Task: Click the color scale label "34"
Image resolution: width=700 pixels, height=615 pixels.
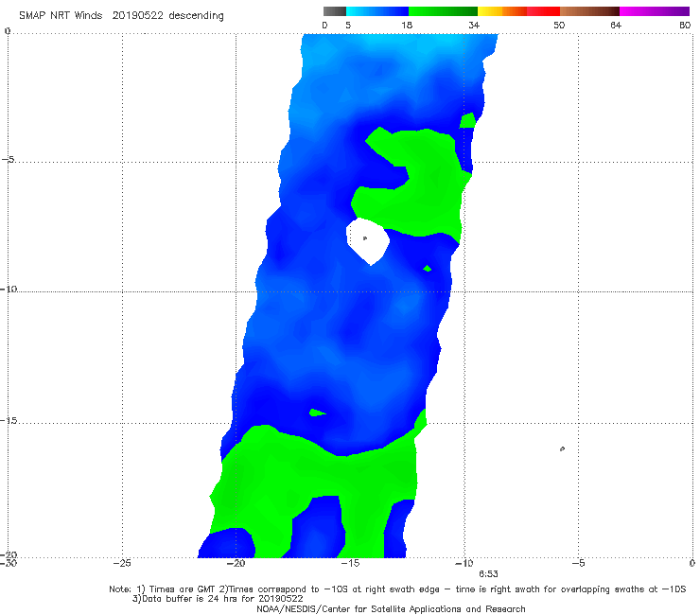Action: tap(474, 25)
